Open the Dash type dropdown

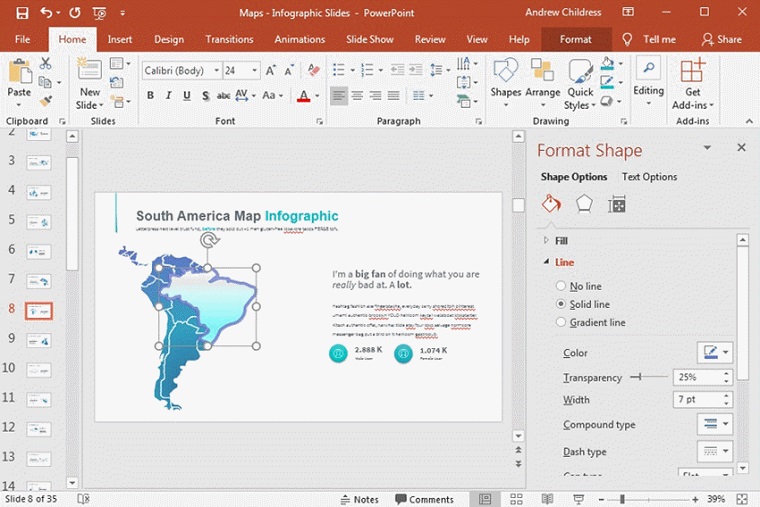(715, 452)
